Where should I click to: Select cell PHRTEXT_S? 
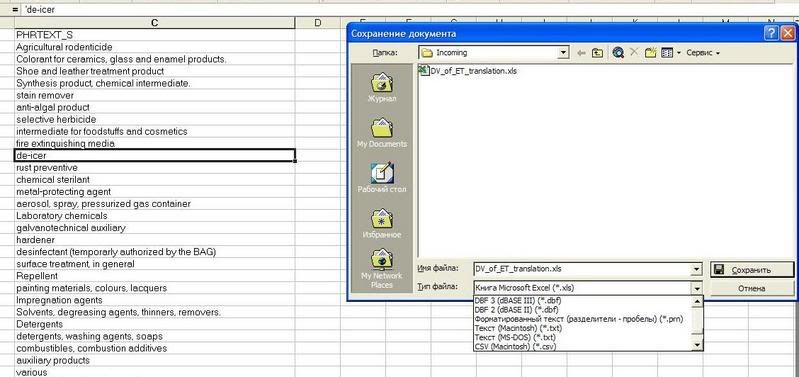[x=154, y=35]
